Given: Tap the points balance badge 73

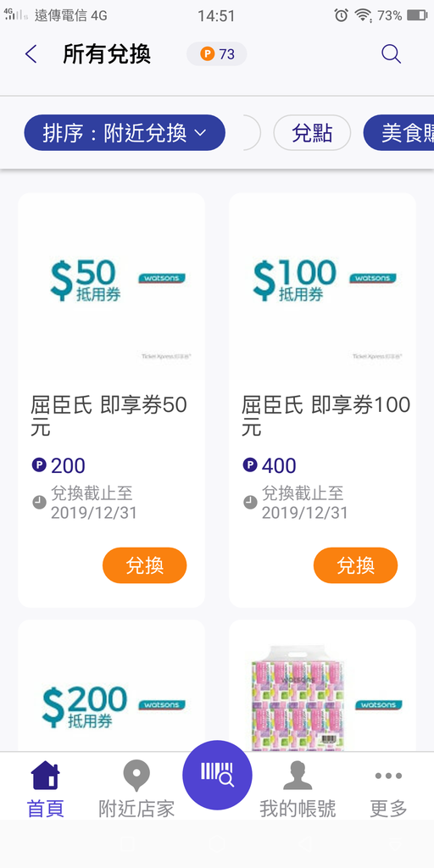Looking at the screenshot, I should (x=216, y=54).
